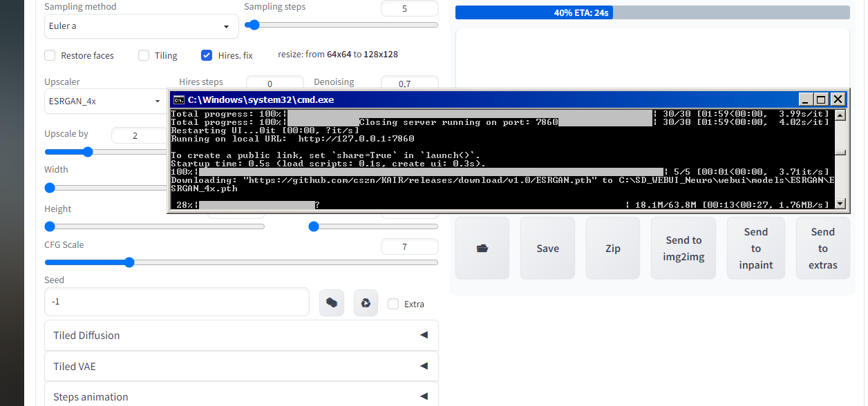Expand the Tiled Diffusion section
The width and height of the screenshot is (868, 406).
[241, 336]
